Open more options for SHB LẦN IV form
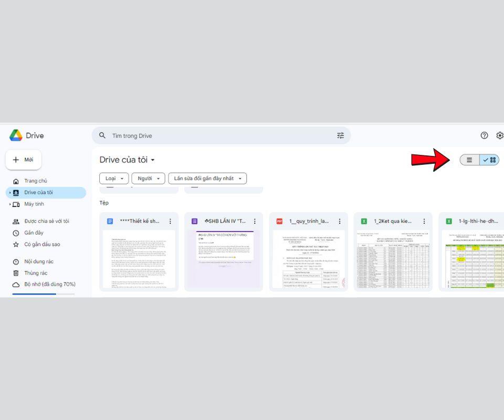Screen dimensions: 504x420 255,222
